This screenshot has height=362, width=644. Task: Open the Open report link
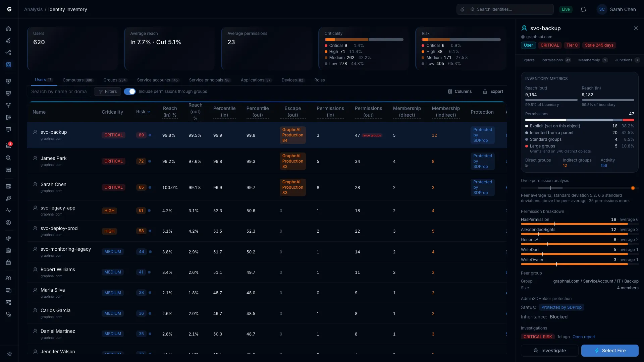click(584, 337)
